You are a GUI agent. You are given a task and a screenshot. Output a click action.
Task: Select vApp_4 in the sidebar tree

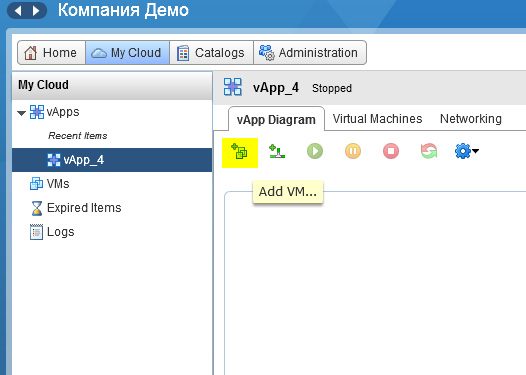(x=112, y=160)
